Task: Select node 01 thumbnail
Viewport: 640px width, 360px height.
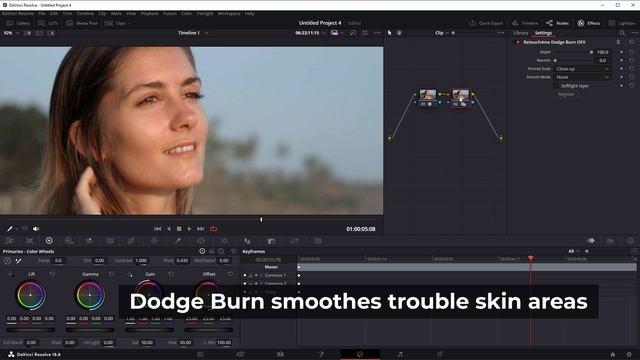Action: pyautogui.click(x=427, y=95)
